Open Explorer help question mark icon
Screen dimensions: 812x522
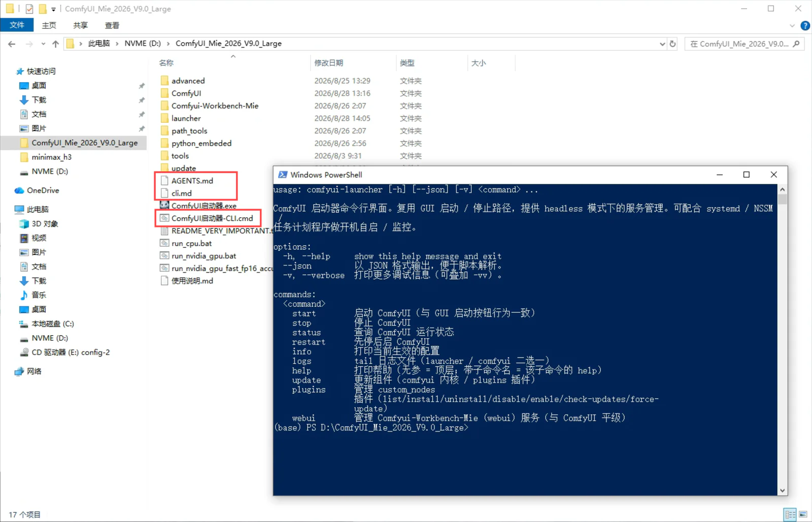[805, 25]
